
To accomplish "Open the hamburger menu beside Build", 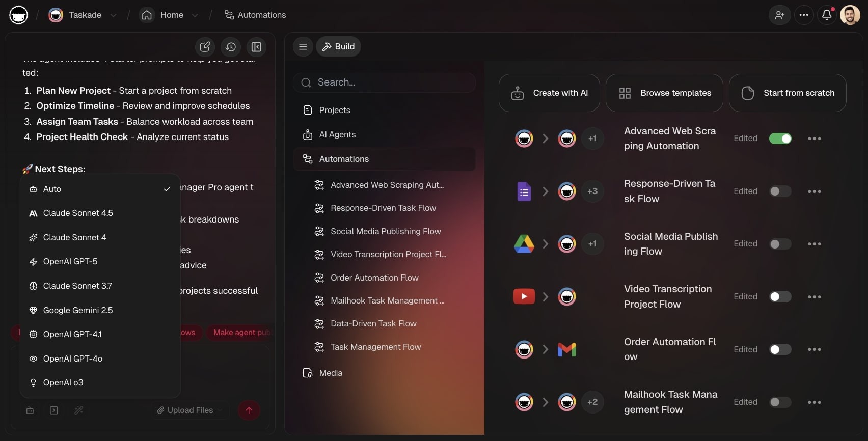I will point(303,47).
